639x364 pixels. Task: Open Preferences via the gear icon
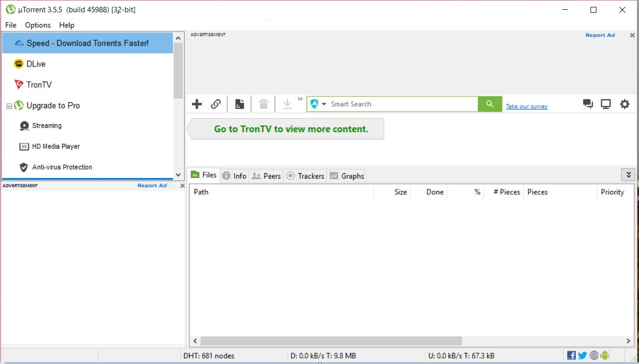coord(625,104)
